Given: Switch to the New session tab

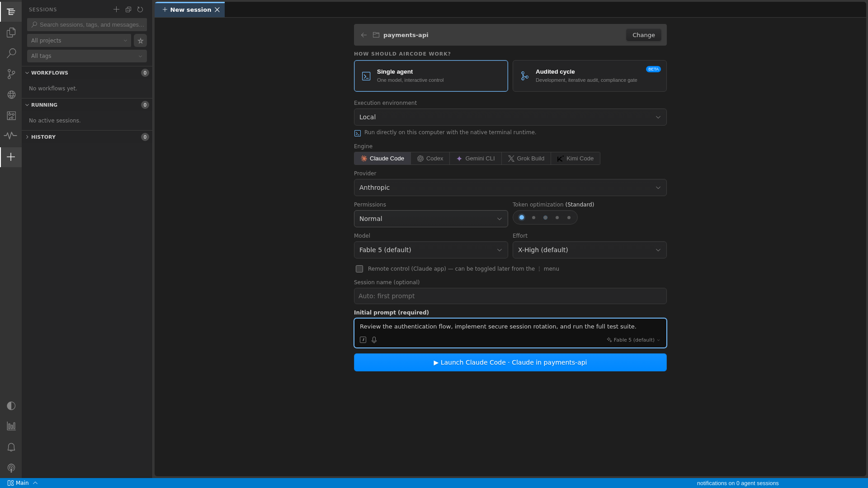Looking at the screenshot, I should (x=190, y=9).
